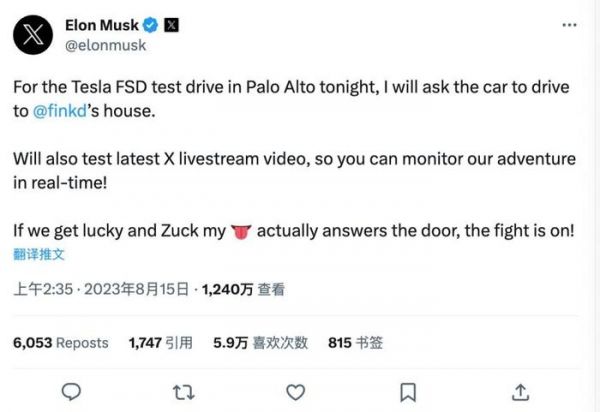Viewport: 600px width, 412px height.
Task: Open the reply comment bubble icon
Action: tap(70, 390)
